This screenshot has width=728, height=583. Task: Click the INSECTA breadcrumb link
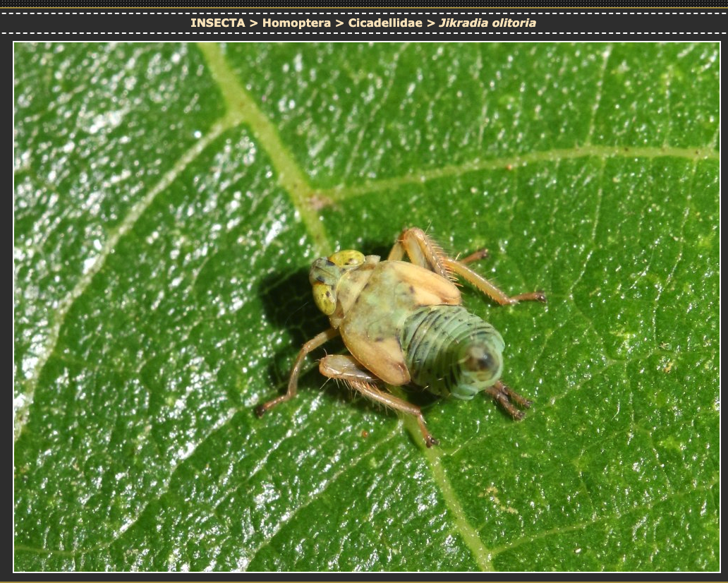pos(217,23)
